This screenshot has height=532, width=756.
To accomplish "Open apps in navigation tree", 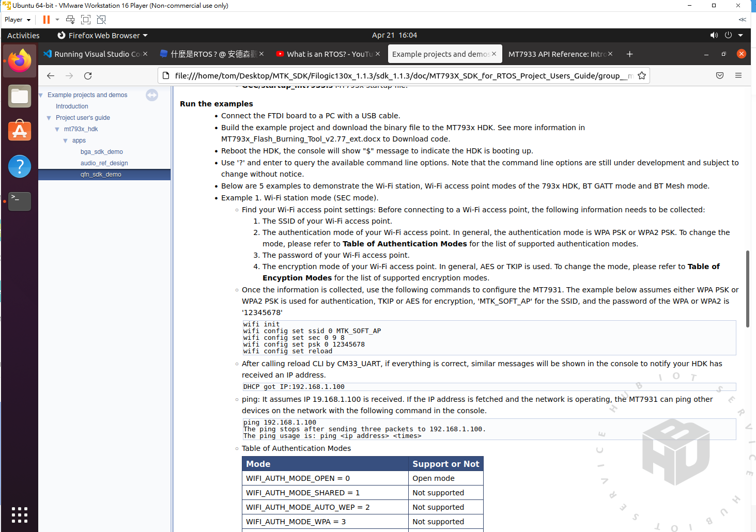I will point(79,140).
